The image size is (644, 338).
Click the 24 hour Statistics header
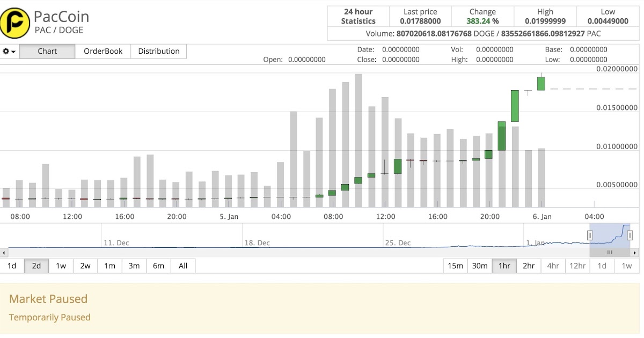[358, 16]
